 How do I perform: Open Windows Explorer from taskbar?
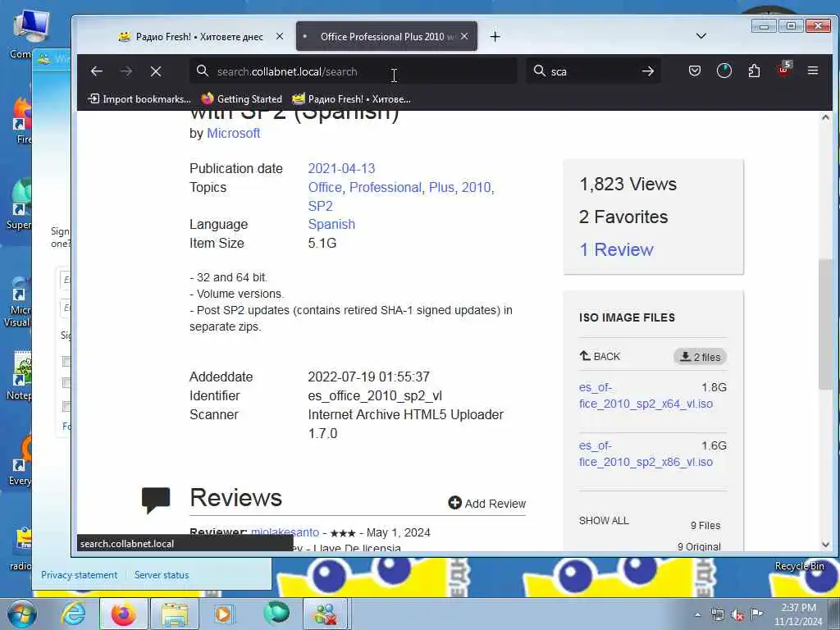point(176,614)
